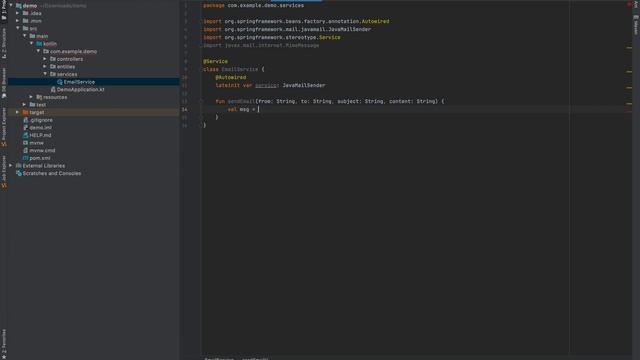Select EmailService in the project tree

tap(79, 82)
